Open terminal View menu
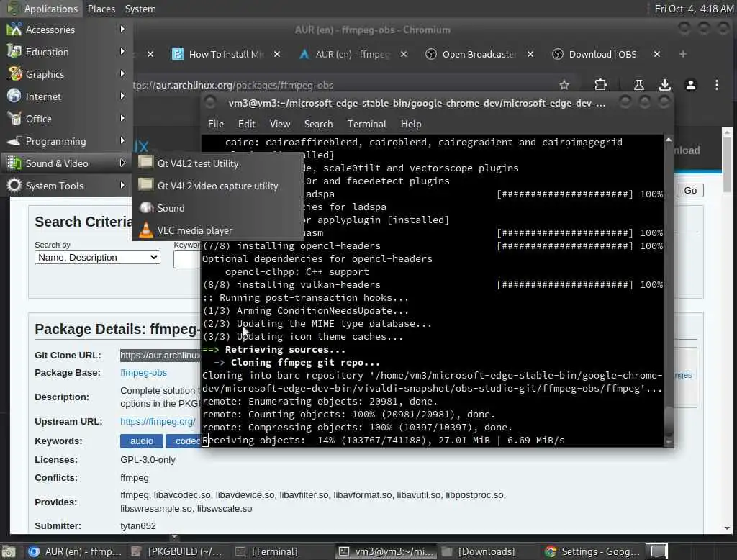737x560 pixels. [280, 124]
